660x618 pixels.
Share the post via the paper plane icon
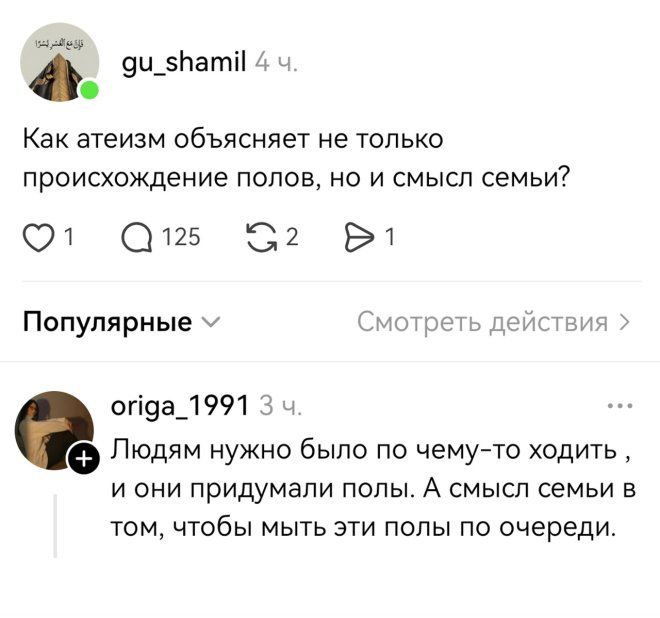pyautogui.click(x=358, y=237)
